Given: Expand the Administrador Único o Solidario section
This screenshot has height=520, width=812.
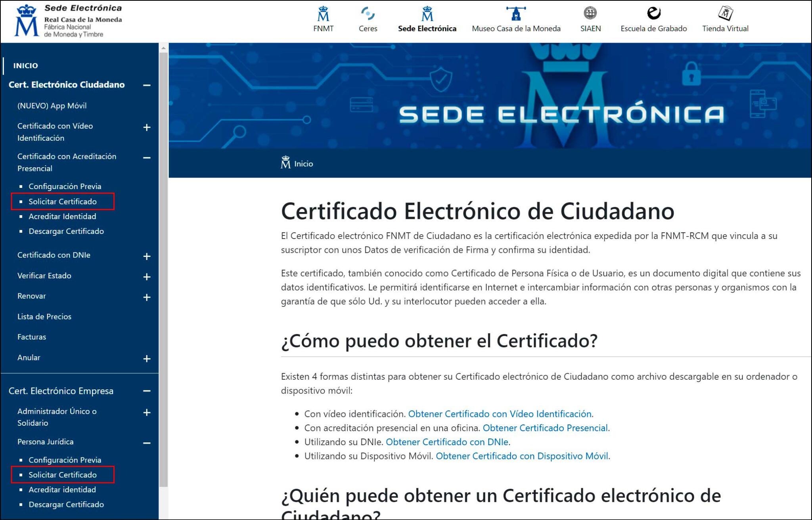Looking at the screenshot, I should click(147, 411).
